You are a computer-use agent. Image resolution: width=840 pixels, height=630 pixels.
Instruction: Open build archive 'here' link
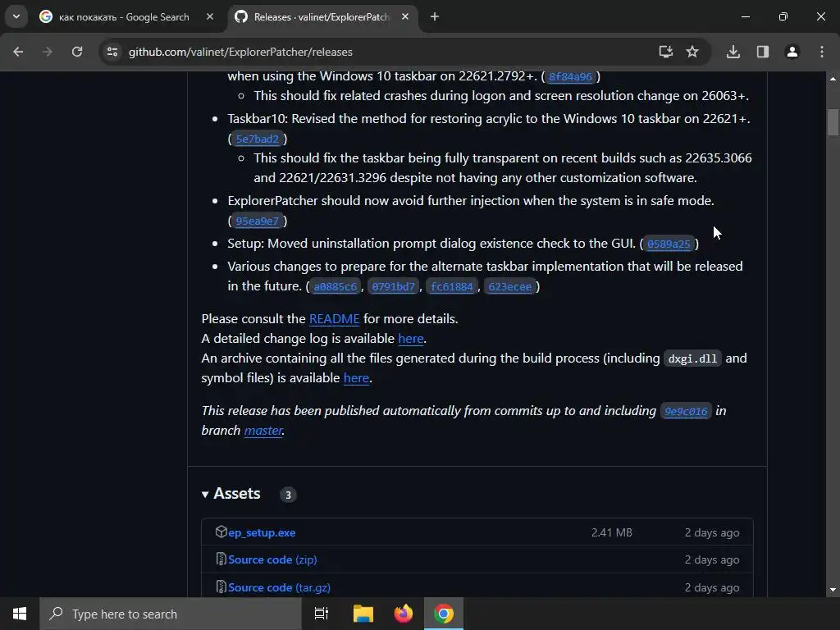356,377
